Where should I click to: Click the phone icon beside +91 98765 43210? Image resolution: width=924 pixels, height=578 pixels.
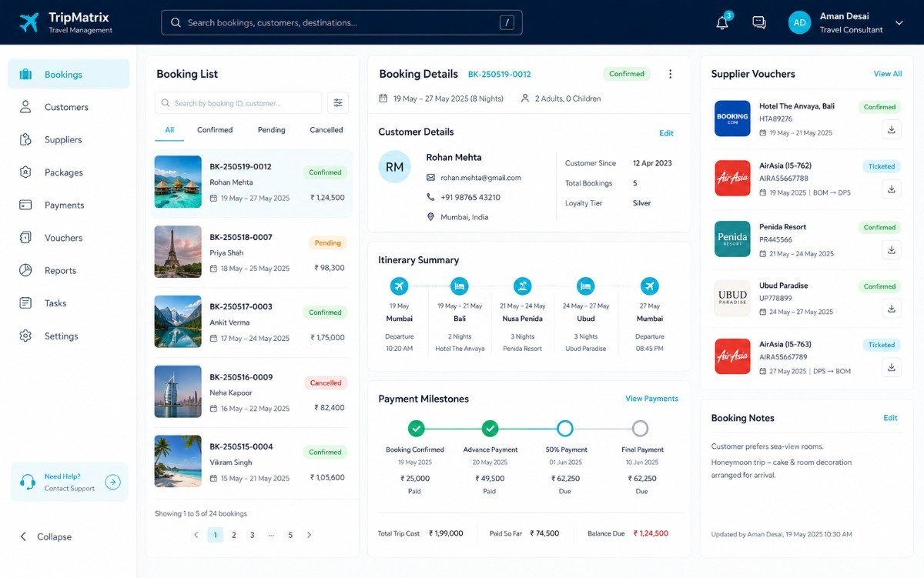[430, 197]
